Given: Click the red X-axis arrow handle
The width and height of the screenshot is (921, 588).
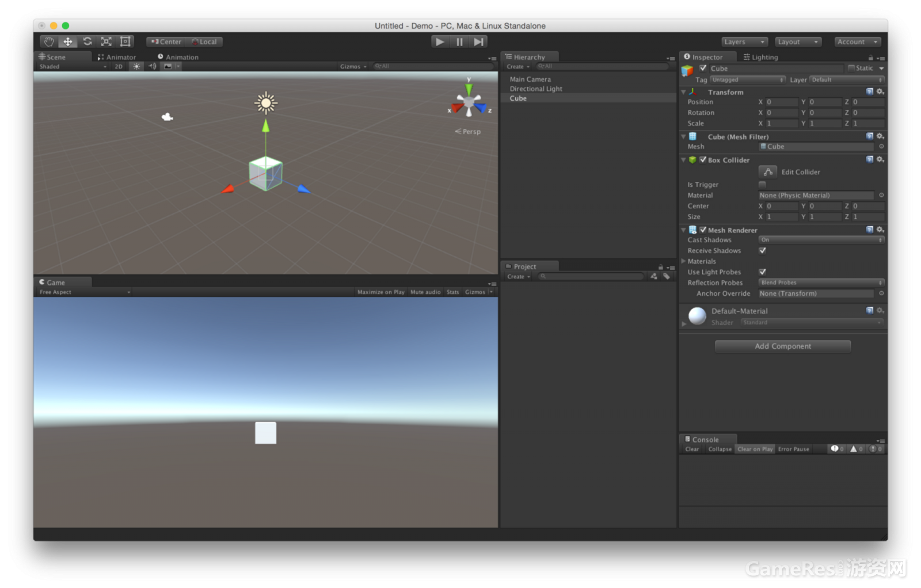Looking at the screenshot, I should click(228, 189).
